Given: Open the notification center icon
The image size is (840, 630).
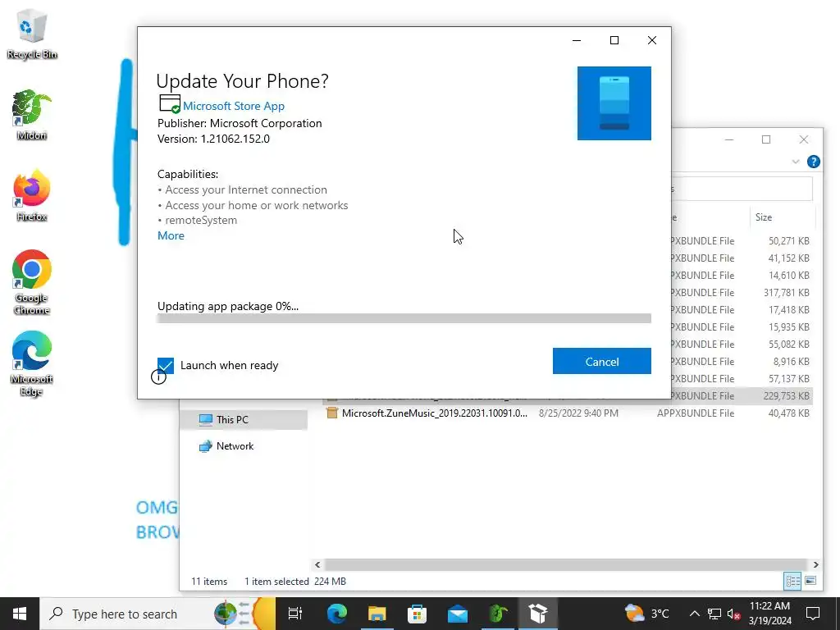Looking at the screenshot, I should (x=813, y=614).
